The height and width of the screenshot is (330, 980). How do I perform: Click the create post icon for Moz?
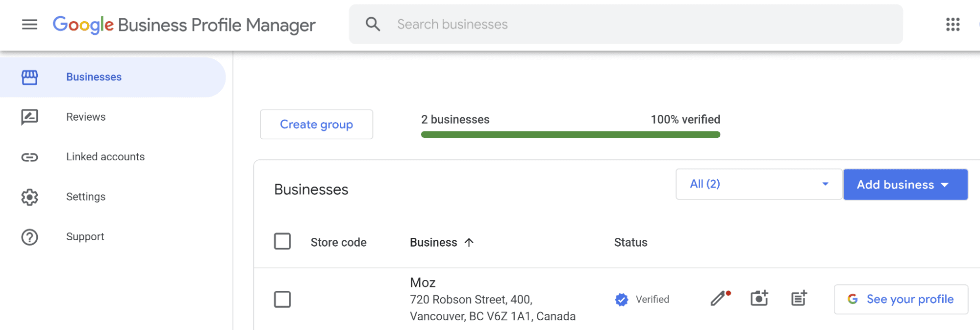799,298
